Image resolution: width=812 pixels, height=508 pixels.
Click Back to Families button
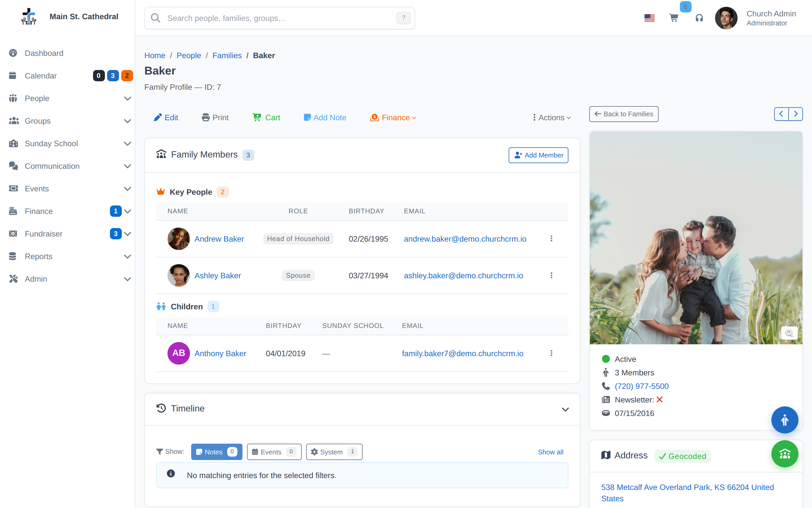[624, 114]
